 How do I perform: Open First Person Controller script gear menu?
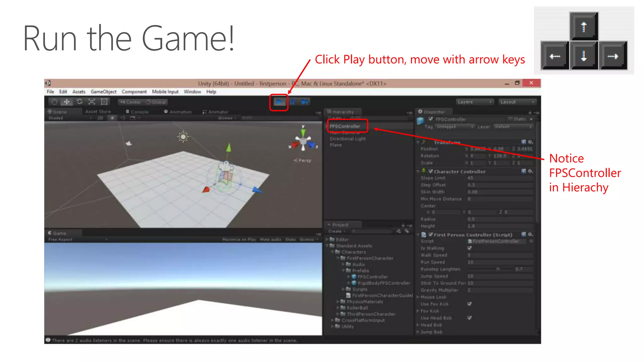click(530, 234)
